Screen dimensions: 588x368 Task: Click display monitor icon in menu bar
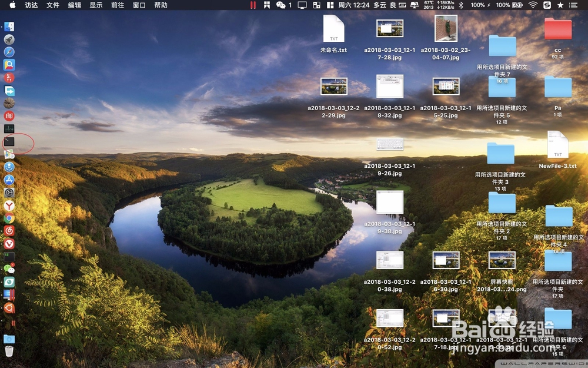[x=302, y=5]
